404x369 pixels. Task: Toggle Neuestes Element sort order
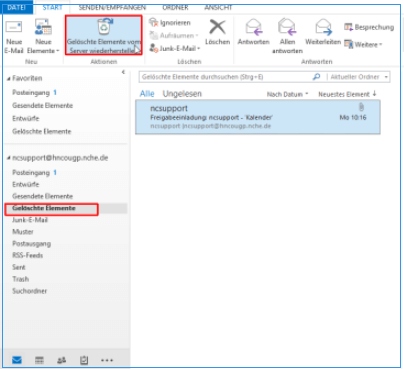347,94
